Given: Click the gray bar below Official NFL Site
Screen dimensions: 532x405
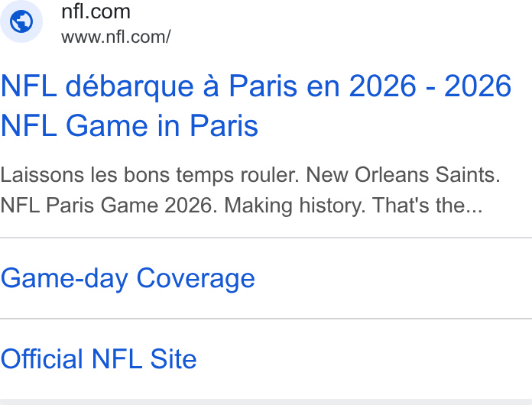Looking at the screenshot, I should point(266,402).
